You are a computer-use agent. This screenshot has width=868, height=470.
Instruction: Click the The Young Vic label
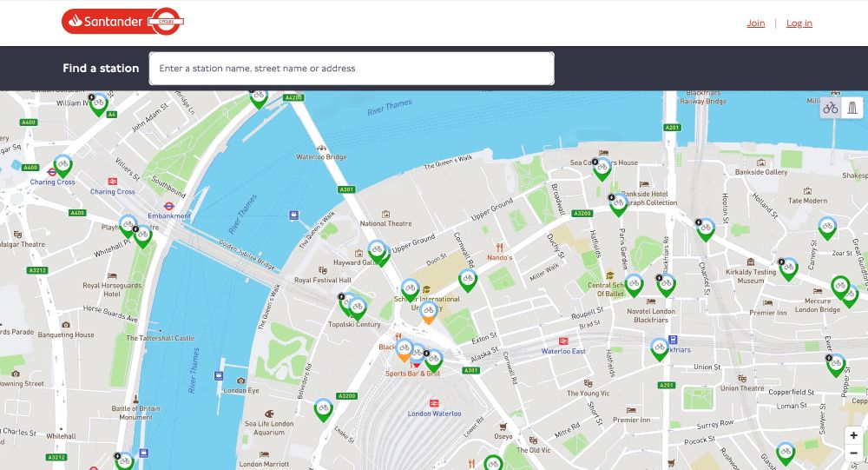pyautogui.click(x=588, y=394)
